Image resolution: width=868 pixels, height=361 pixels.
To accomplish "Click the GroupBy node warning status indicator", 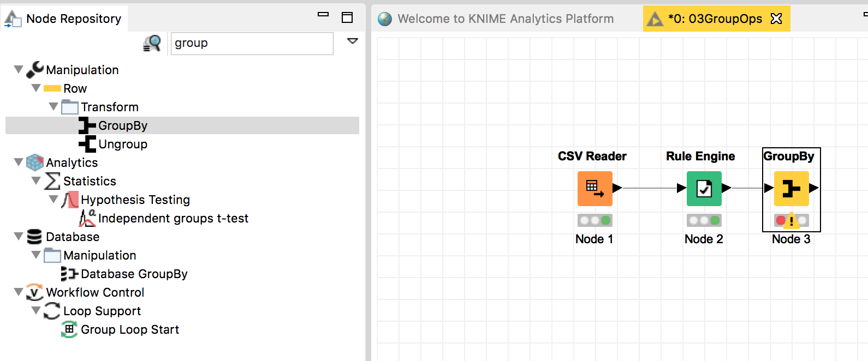I will click(791, 221).
